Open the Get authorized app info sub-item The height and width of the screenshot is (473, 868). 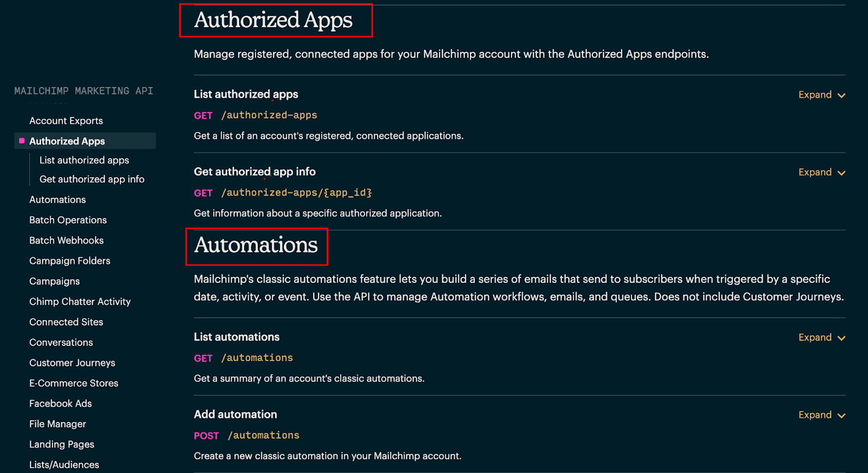[x=92, y=179]
